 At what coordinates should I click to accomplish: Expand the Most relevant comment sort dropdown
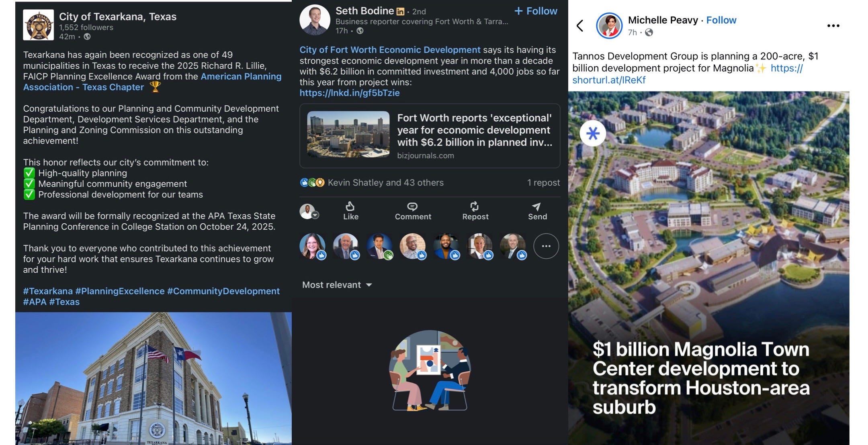337,285
